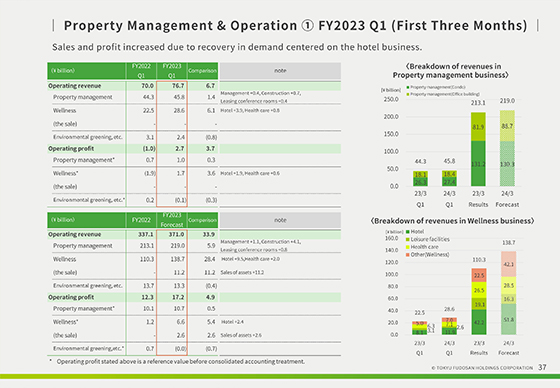The width and height of the screenshot is (560, 388).
Task: Click note 'Hotel +1.9, Health care +0.6'
Action: [x=250, y=173]
